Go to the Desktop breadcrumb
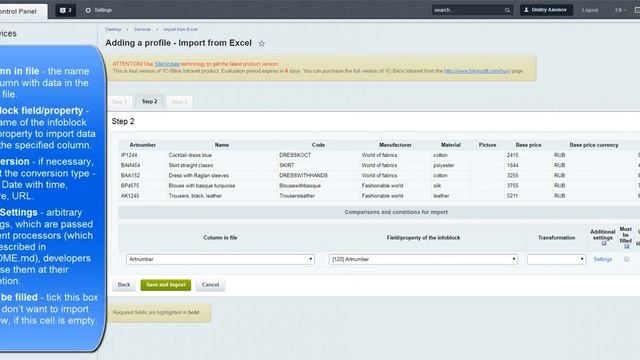Viewport: 640px width, 360px height. pyautogui.click(x=113, y=29)
